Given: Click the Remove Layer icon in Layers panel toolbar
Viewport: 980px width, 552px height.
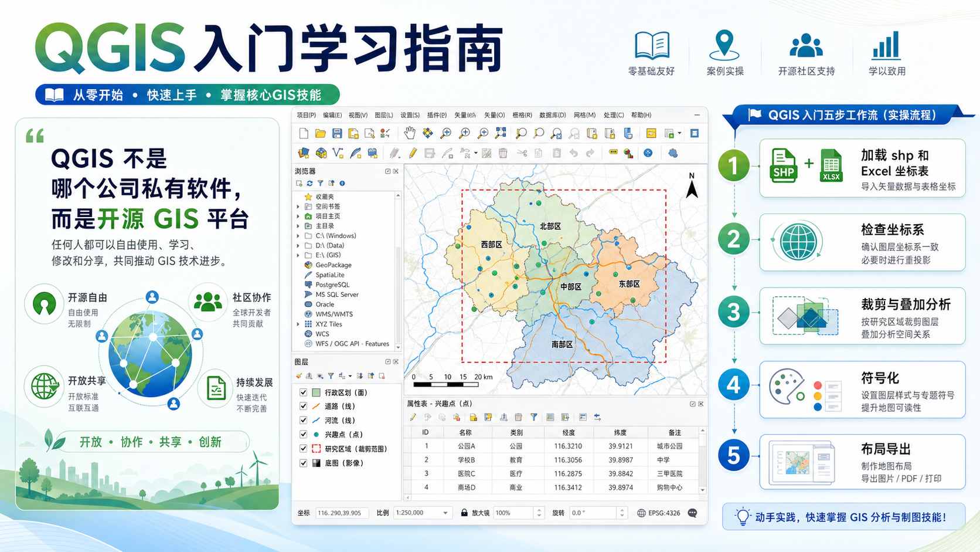Looking at the screenshot, I should click(x=382, y=376).
